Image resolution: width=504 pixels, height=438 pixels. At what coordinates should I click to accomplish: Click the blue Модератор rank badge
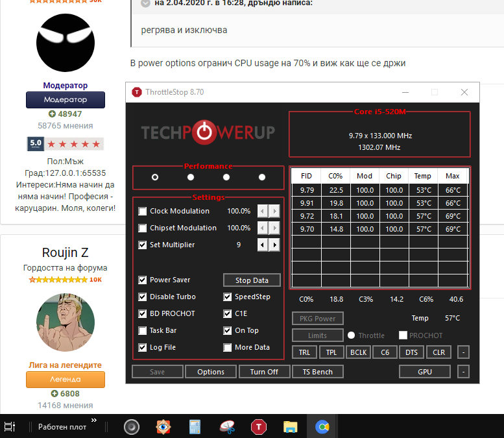click(x=66, y=100)
